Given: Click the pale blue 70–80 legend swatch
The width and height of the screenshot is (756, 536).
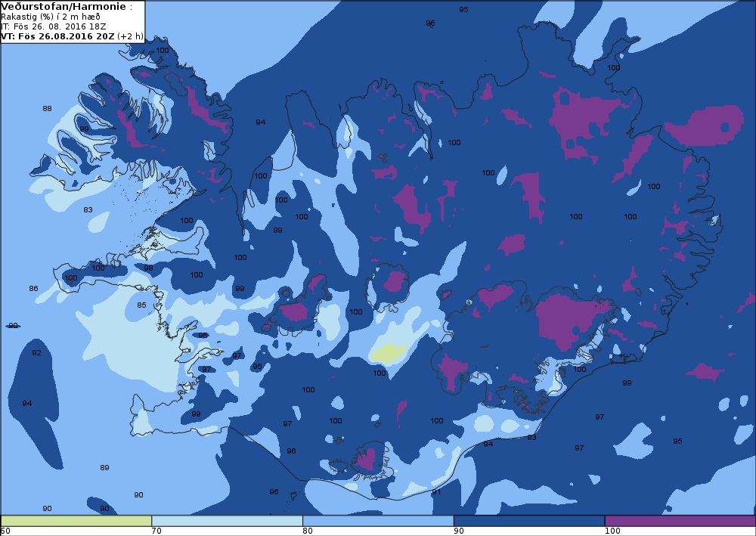Looking at the screenshot, I should point(227,521).
